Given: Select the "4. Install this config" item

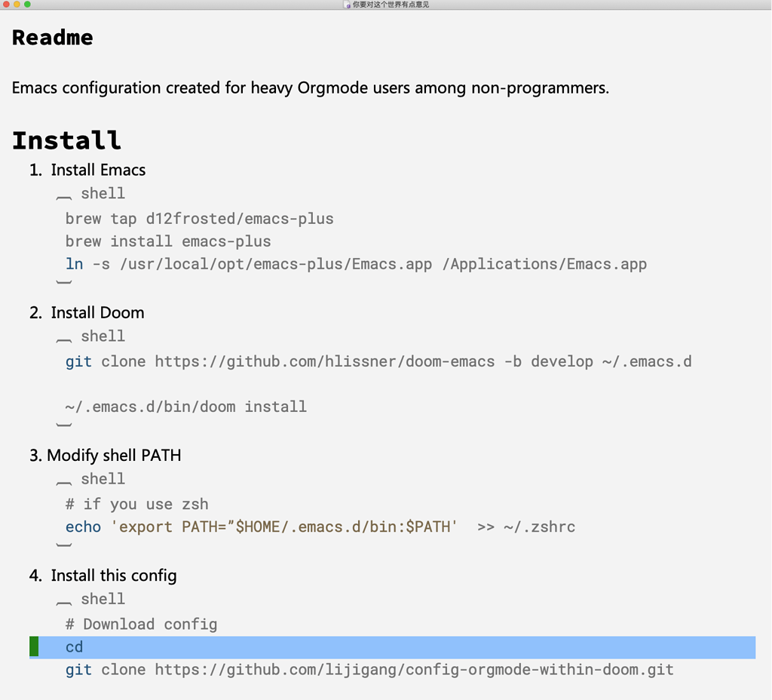Looking at the screenshot, I should [x=113, y=576].
